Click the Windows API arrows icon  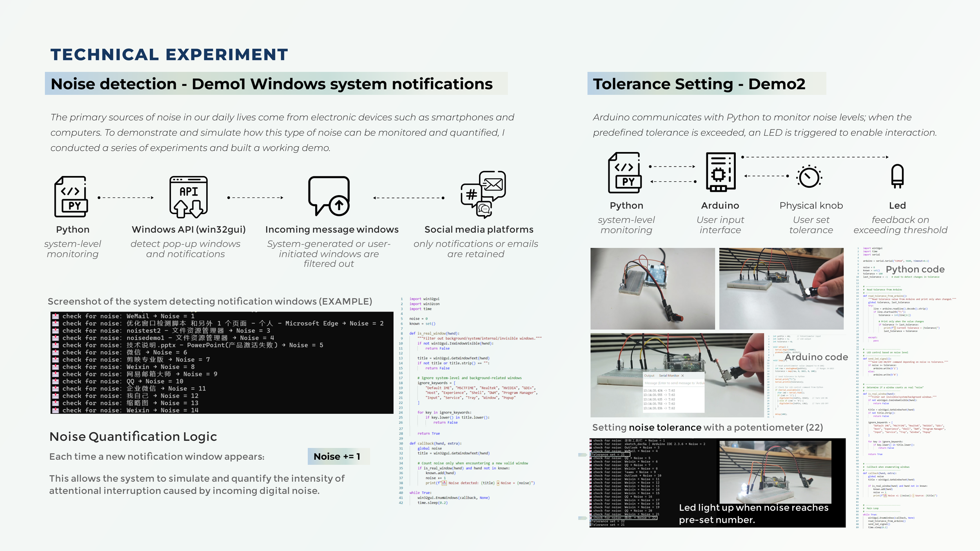coord(189,197)
